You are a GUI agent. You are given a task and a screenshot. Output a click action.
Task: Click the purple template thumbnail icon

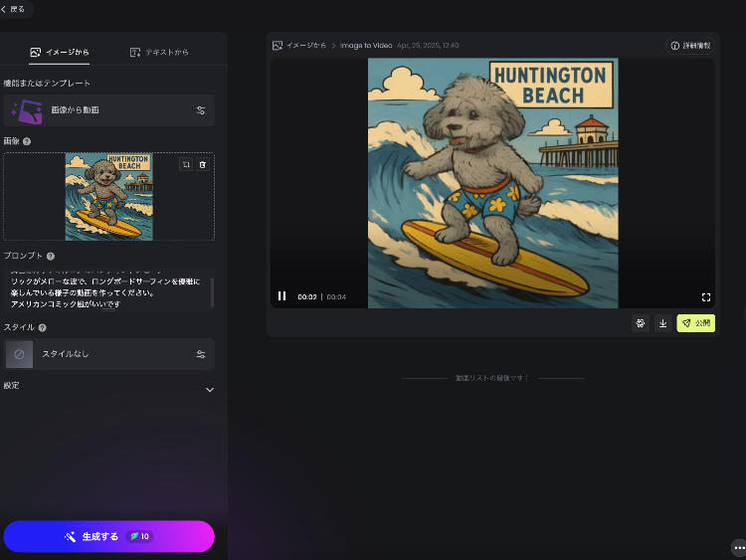coord(27,110)
